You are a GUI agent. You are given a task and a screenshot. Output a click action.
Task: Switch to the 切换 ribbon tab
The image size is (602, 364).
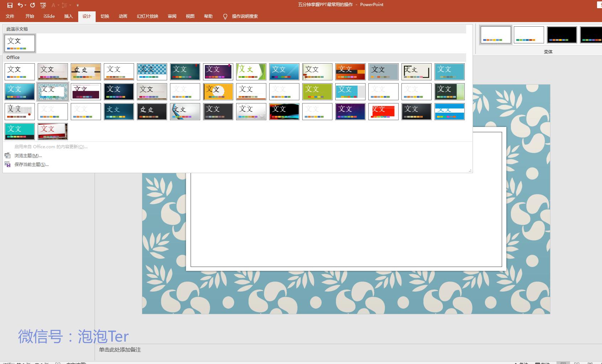tap(105, 16)
